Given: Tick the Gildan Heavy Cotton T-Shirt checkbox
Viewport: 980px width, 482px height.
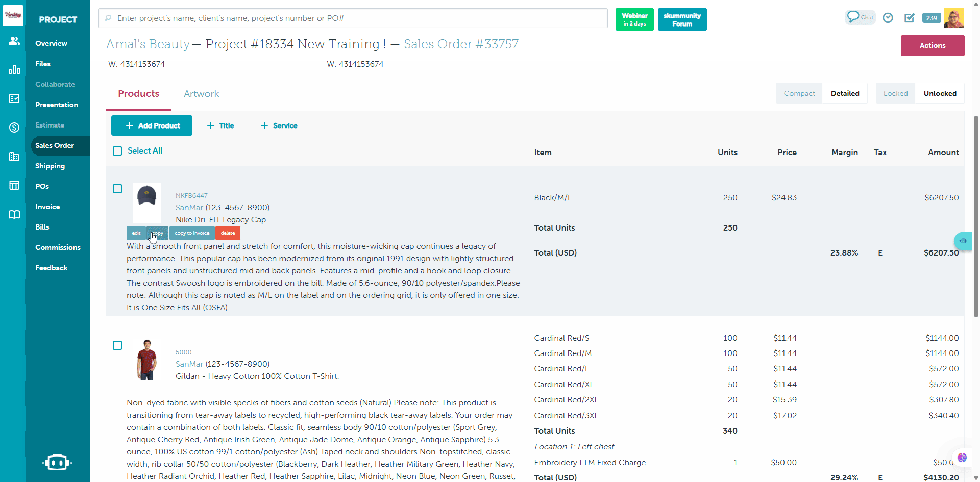Looking at the screenshot, I should [x=117, y=345].
